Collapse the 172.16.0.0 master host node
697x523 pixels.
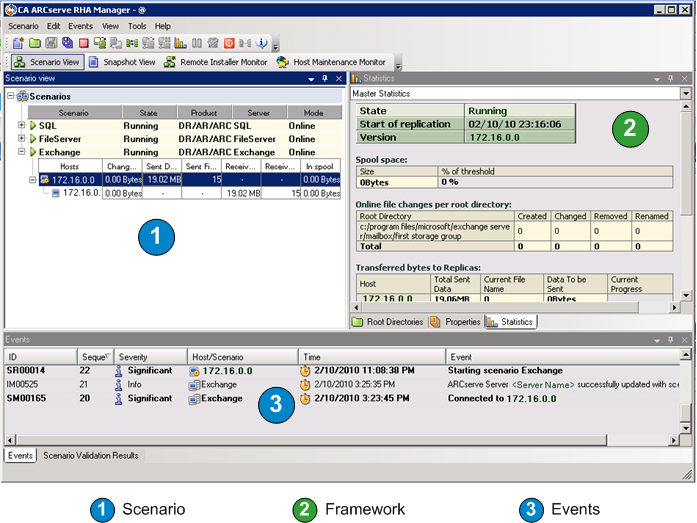[x=32, y=180]
